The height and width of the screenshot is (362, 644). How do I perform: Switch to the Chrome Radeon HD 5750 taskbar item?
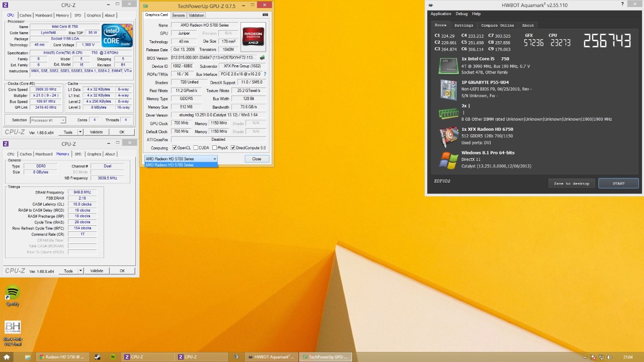pyautogui.click(x=61, y=357)
